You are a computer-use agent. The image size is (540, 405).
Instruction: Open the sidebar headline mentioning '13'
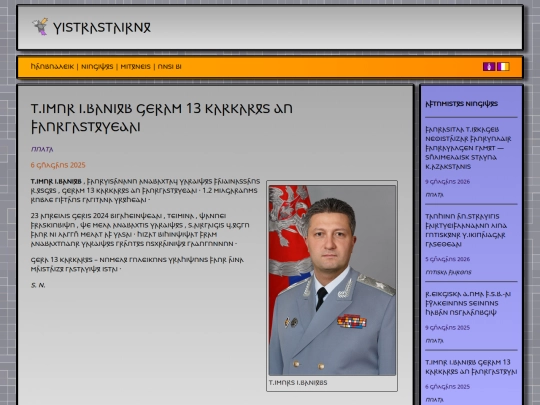coord(471,367)
